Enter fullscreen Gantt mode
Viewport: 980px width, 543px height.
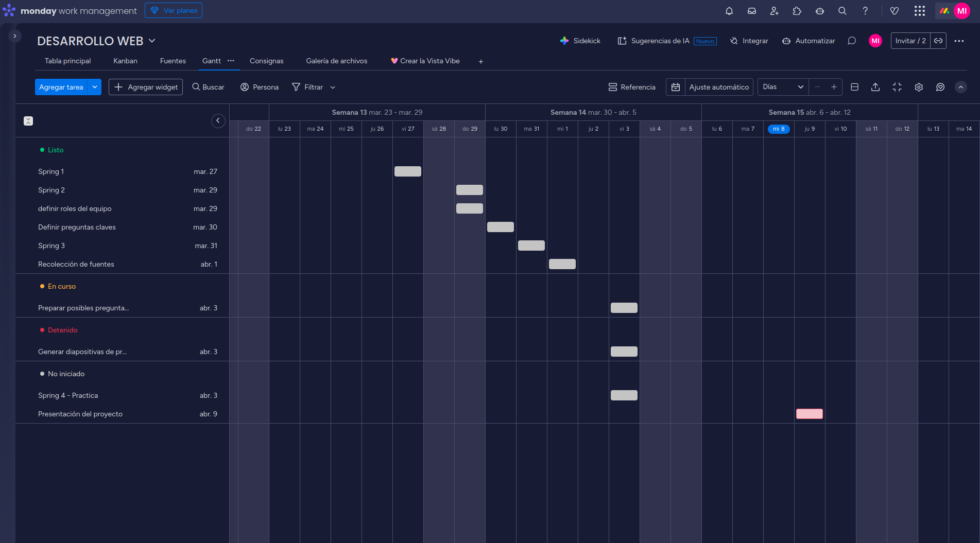(x=897, y=87)
